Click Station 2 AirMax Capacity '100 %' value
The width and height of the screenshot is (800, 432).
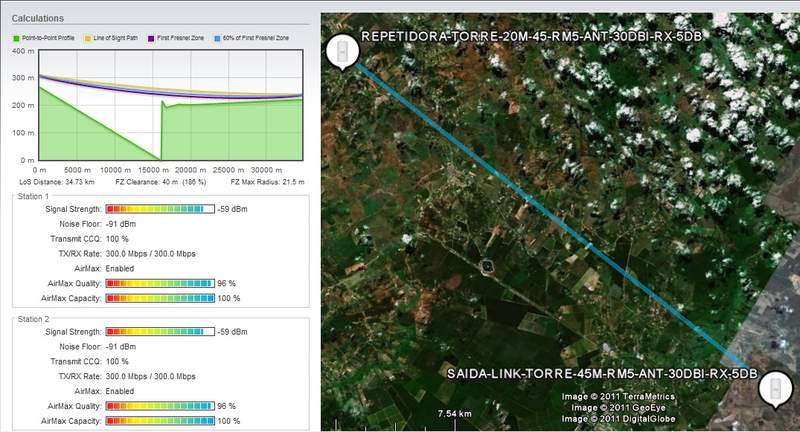[229, 421]
